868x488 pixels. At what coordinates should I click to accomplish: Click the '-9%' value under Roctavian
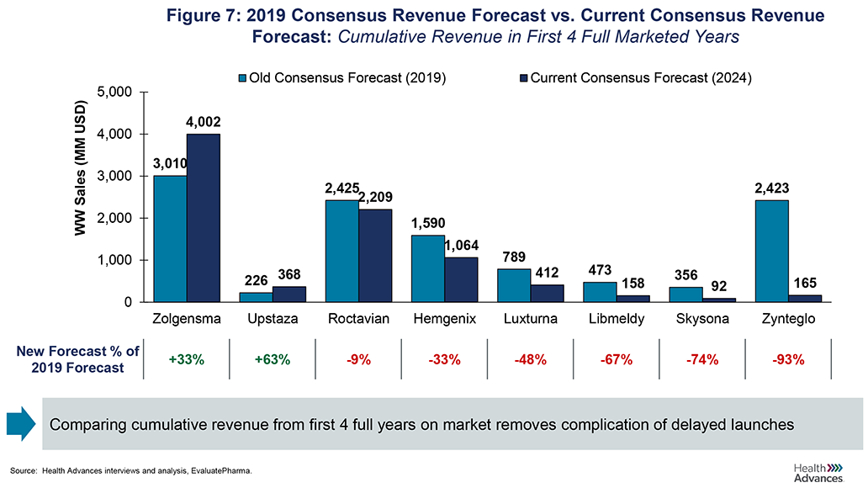[x=358, y=359]
